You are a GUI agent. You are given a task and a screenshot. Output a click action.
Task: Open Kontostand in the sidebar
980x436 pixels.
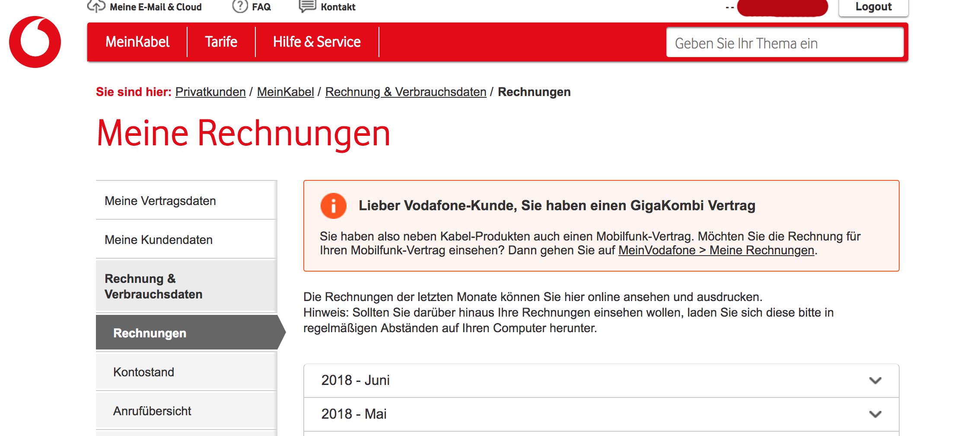pyautogui.click(x=186, y=372)
